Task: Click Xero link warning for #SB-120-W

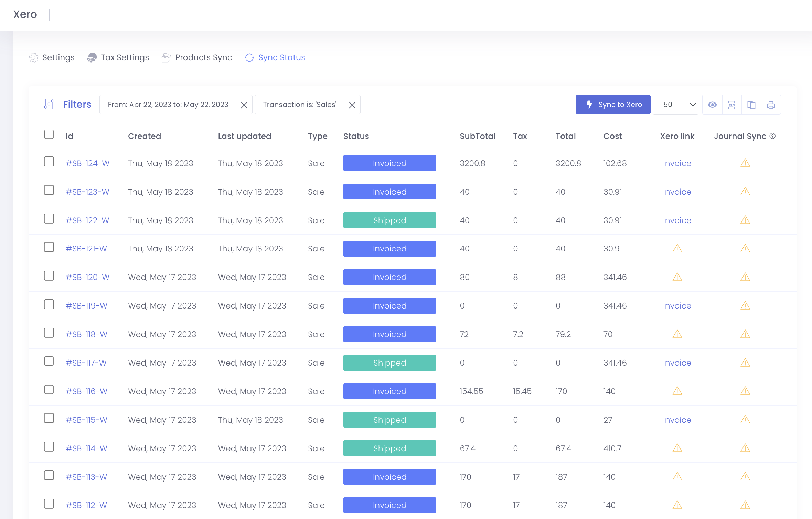Action: (x=677, y=277)
